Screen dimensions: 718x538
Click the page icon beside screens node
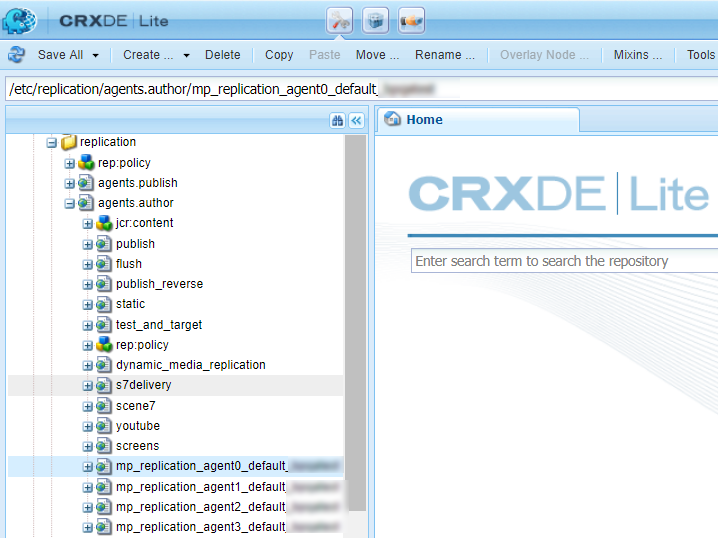tap(104, 446)
